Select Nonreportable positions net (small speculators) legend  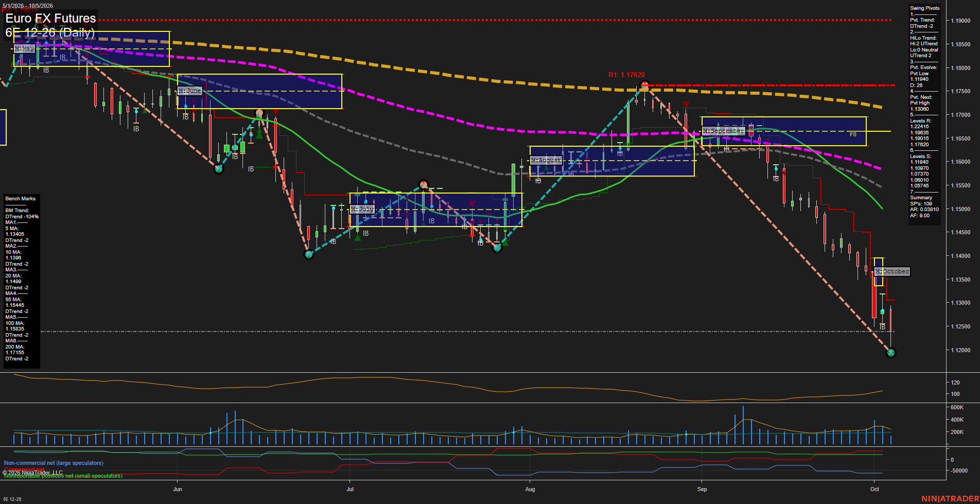[63, 476]
